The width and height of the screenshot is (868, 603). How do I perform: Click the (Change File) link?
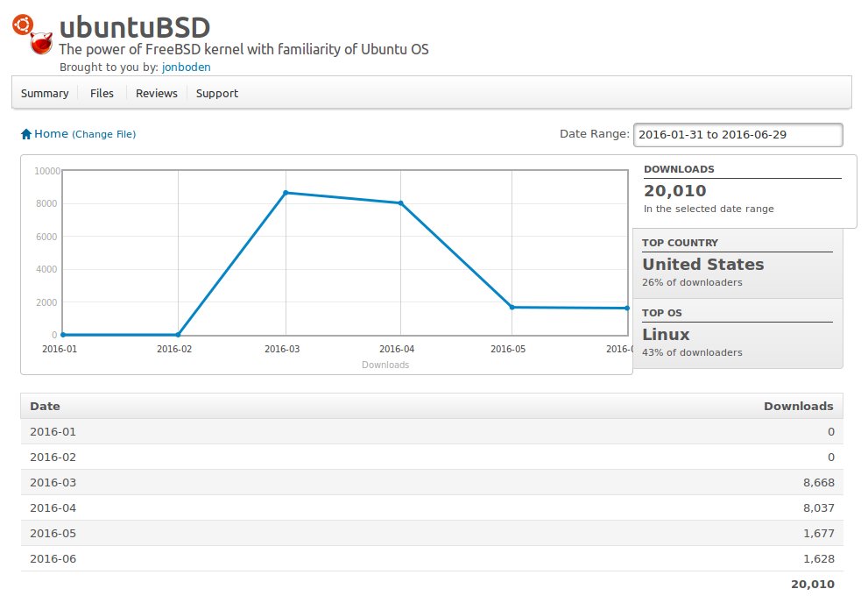(103, 134)
